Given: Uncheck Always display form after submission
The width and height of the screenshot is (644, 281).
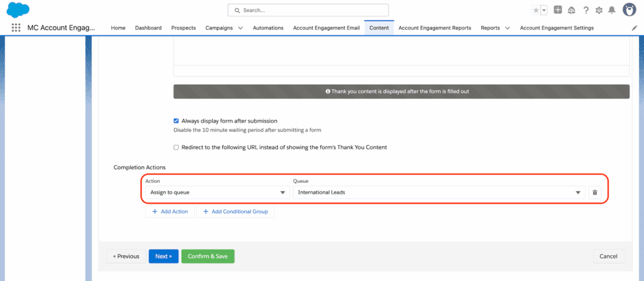Looking at the screenshot, I should pos(176,121).
